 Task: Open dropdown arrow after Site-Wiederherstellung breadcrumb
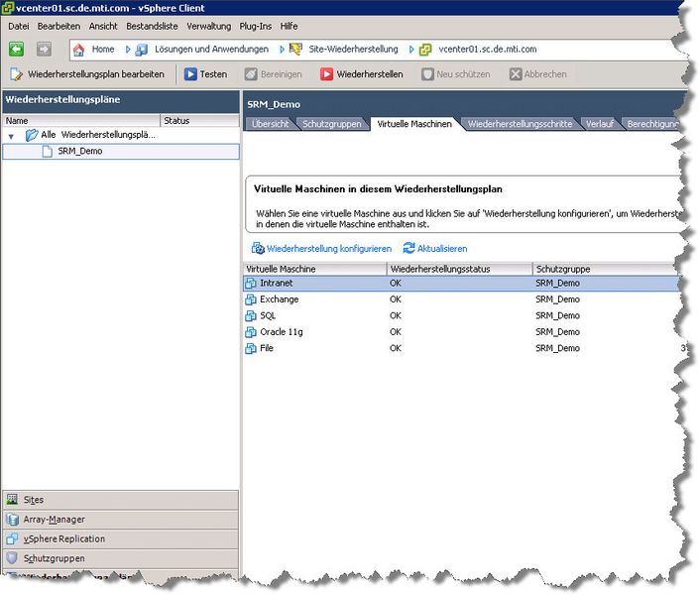(411, 50)
